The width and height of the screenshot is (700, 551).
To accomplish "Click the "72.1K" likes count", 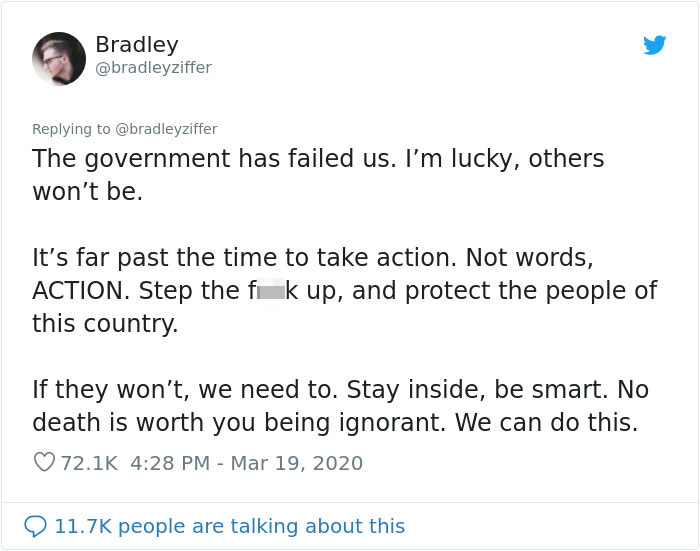I will [89, 463].
